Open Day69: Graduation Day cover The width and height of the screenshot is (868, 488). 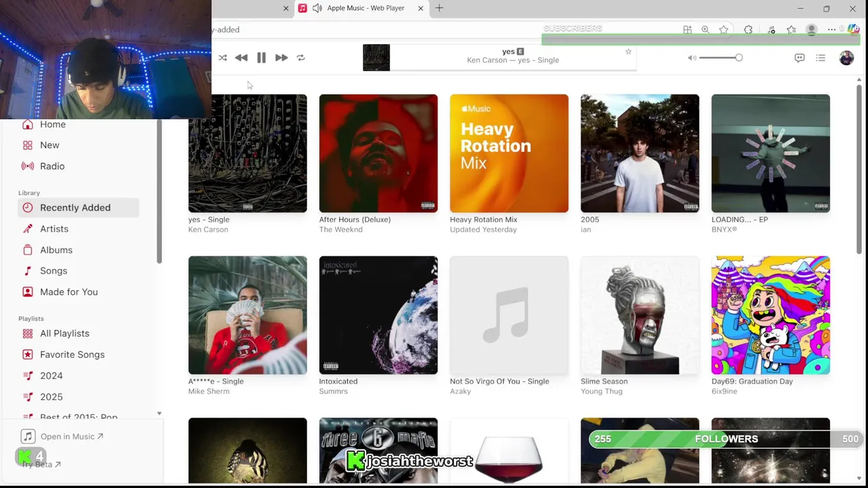(771, 315)
